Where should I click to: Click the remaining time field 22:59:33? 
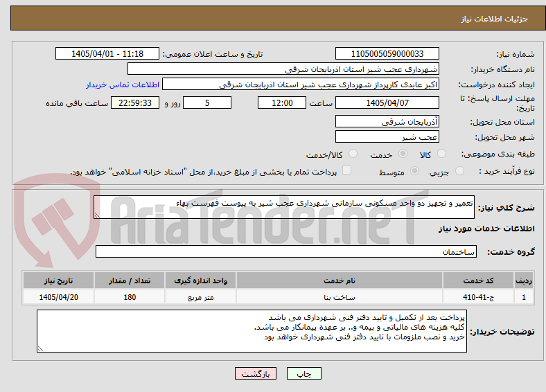pos(135,103)
